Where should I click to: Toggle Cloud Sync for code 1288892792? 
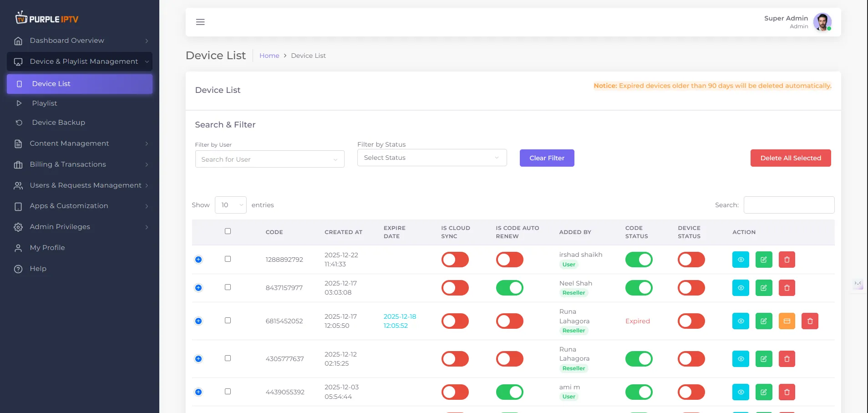455,260
